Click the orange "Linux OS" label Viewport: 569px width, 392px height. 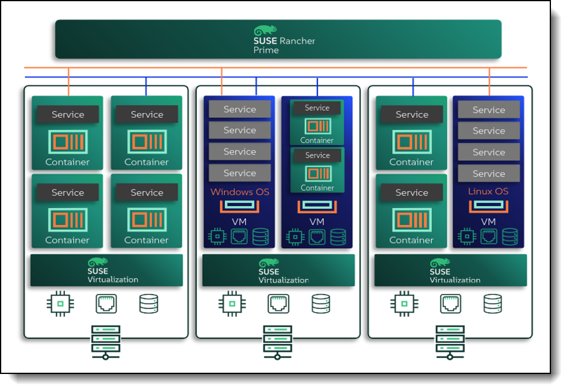point(488,191)
